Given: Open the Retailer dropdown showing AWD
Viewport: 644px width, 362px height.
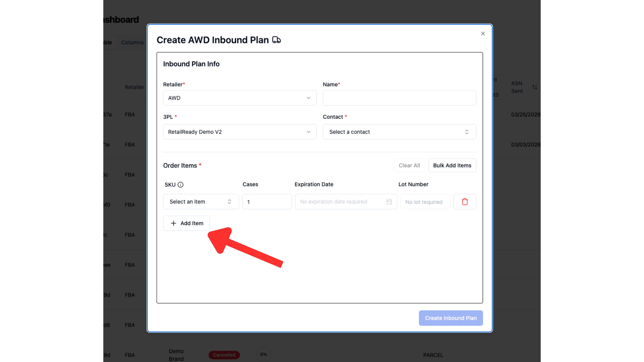Looking at the screenshot, I should tap(240, 98).
